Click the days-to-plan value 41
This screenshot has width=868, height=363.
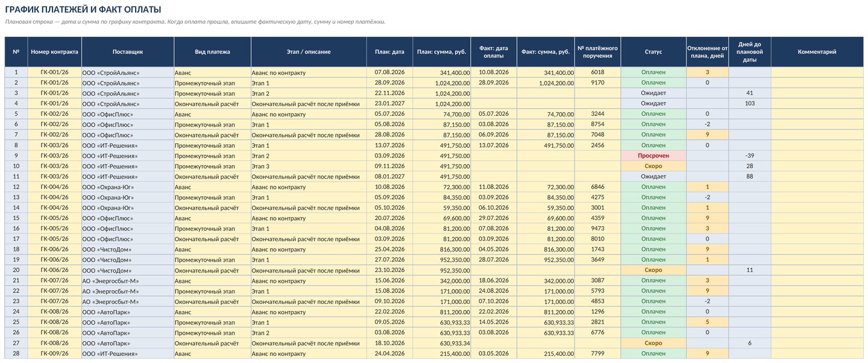coord(749,93)
